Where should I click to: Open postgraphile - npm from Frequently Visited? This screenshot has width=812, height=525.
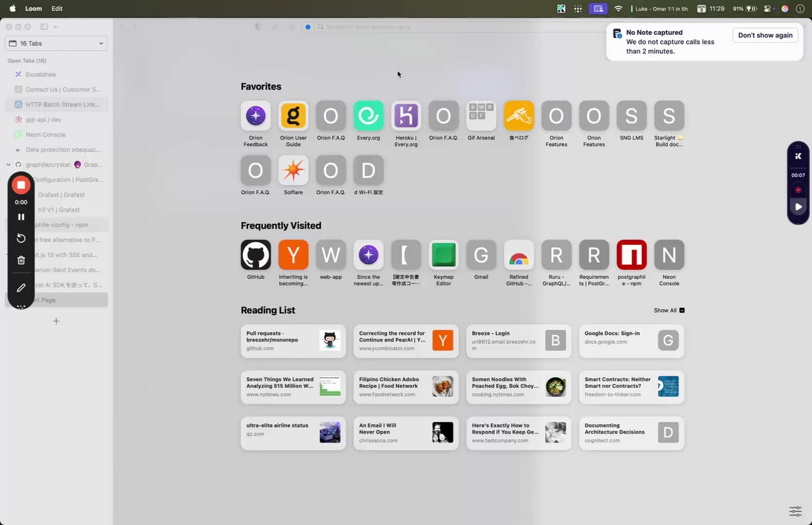click(x=631, y=263)
